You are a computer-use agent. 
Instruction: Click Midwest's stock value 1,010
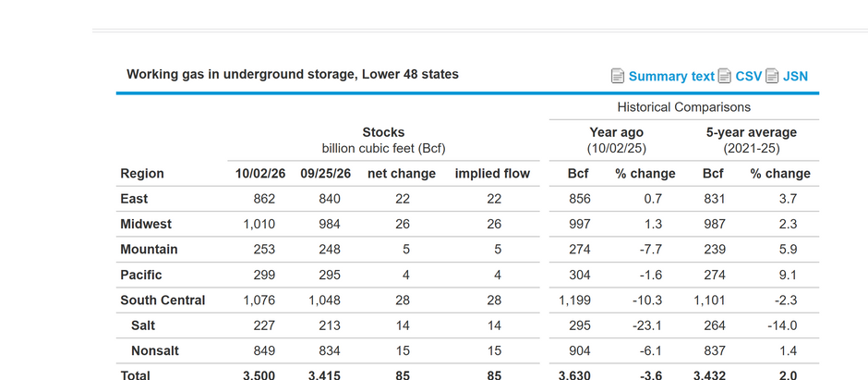point(259,225)
